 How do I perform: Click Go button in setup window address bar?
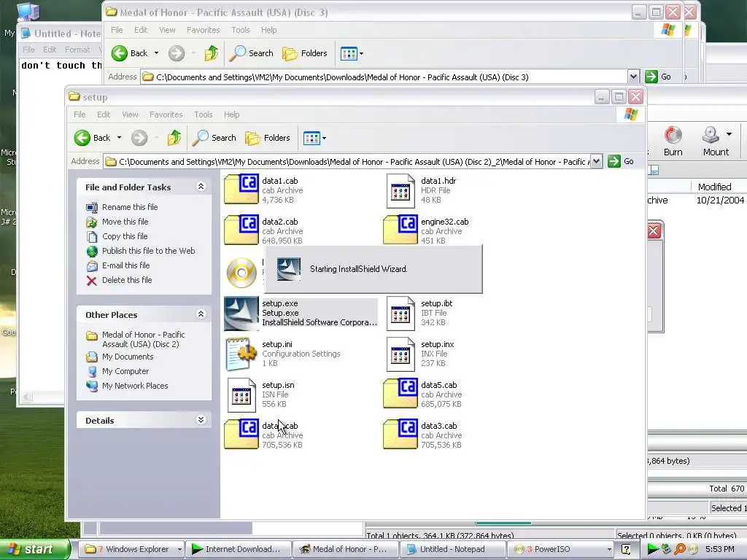621,161
